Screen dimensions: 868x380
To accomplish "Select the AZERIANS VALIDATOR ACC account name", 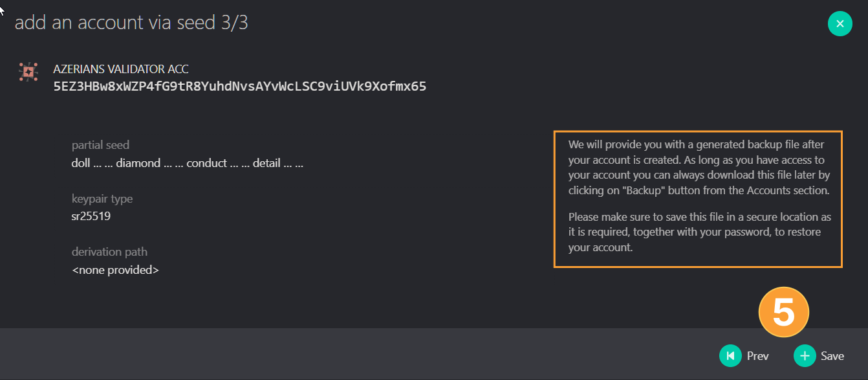I will coord(121,69).
